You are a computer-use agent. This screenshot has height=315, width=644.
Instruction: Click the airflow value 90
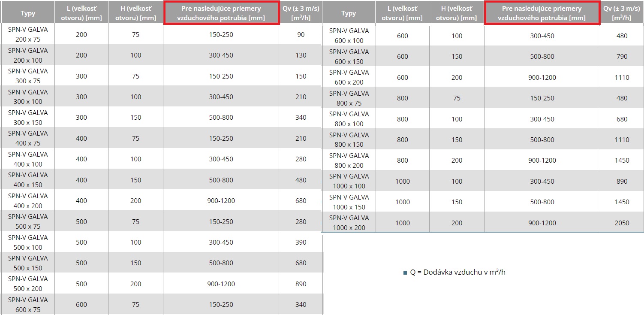click(x=301, y=34)
